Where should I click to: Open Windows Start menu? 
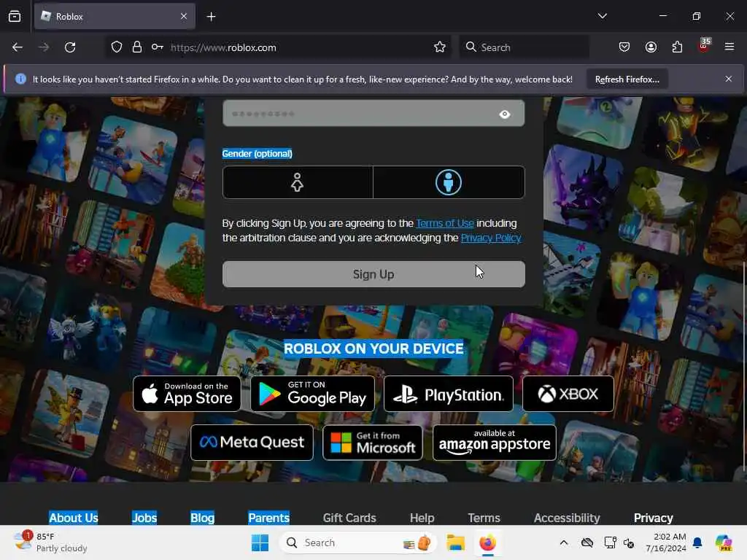[x=260, y=542]
